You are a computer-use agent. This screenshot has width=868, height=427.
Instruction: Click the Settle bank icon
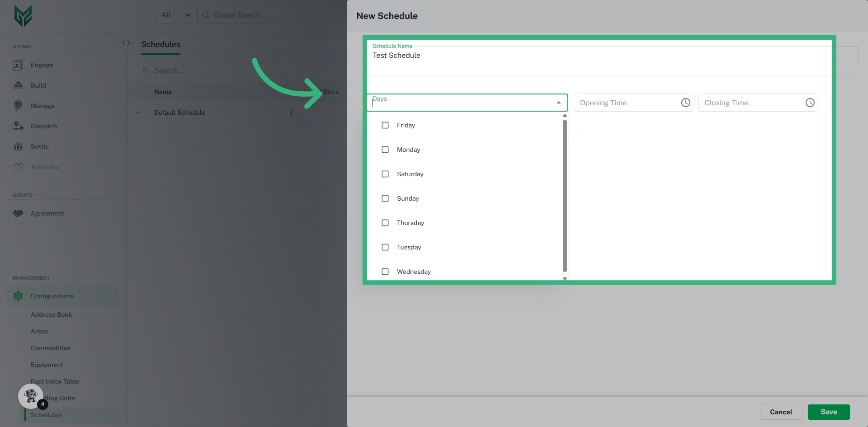18,146
